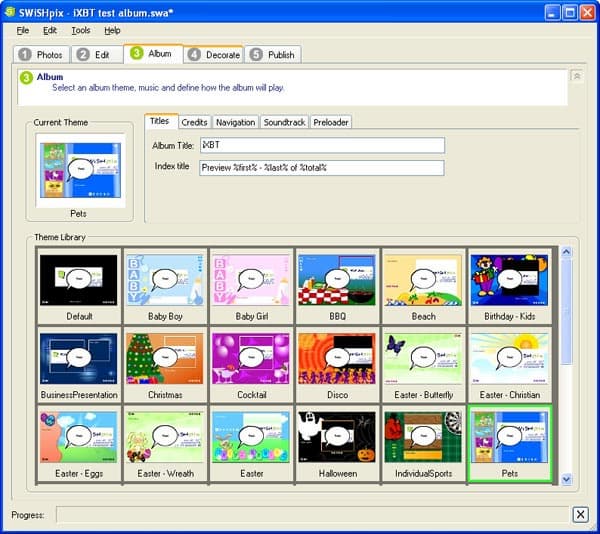Switch to the Edit step tab

pyautogui.click(x=97, y=55)
